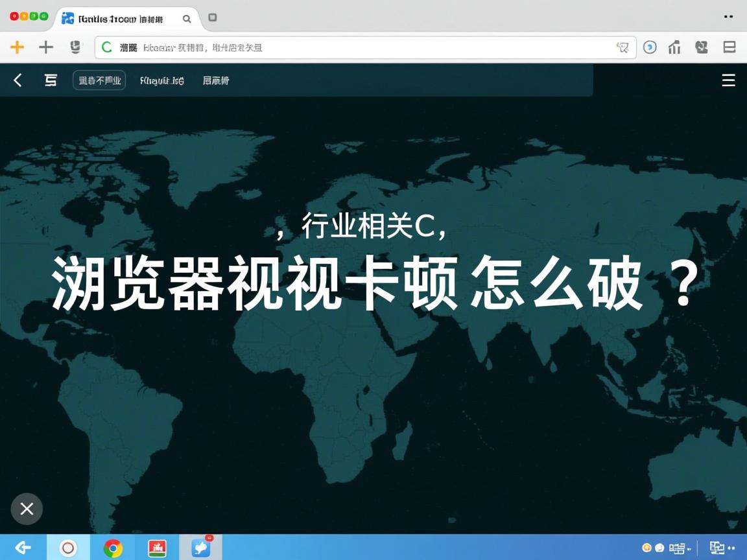Go back using the page's left chevron
This screenshot has width=747, height=560.
pyautogui.click(x=18, y=80)
